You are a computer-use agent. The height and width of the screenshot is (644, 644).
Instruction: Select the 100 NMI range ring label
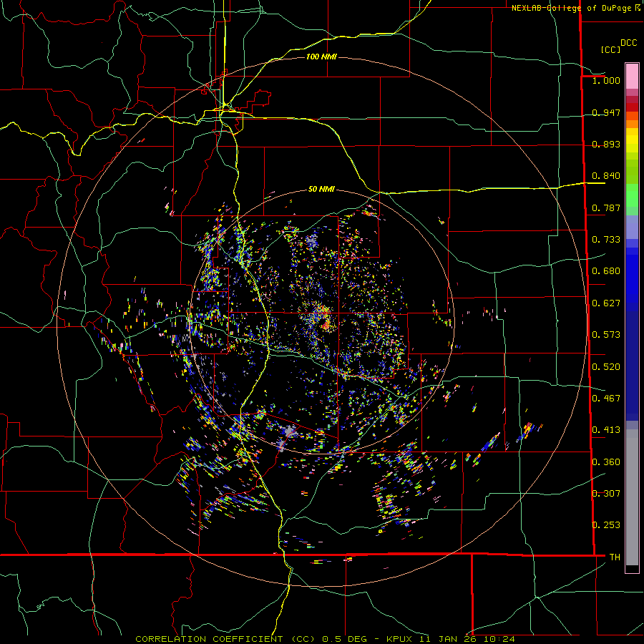(x=321, y=57)
